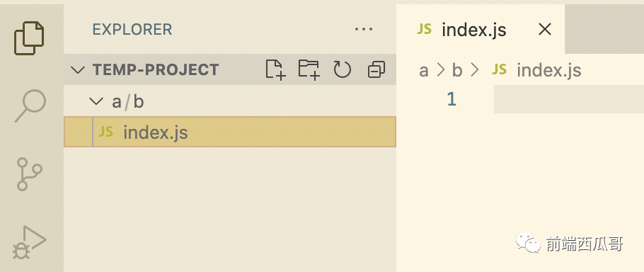644x272 pixels.
Task: Open the Search view in activity bar
Action: 30,106
